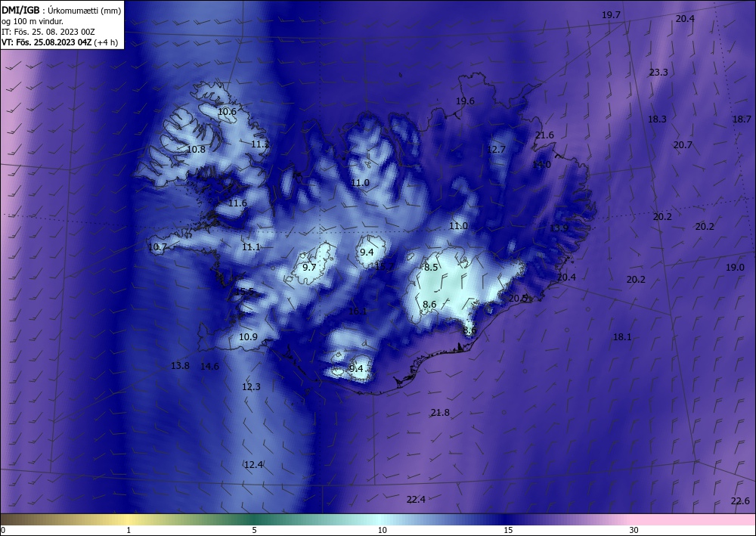Click the VT valid time 04Z (+4 h) line
Viewport: 756px width, 536px height.
pyautogui.click(x=58, y=42)
